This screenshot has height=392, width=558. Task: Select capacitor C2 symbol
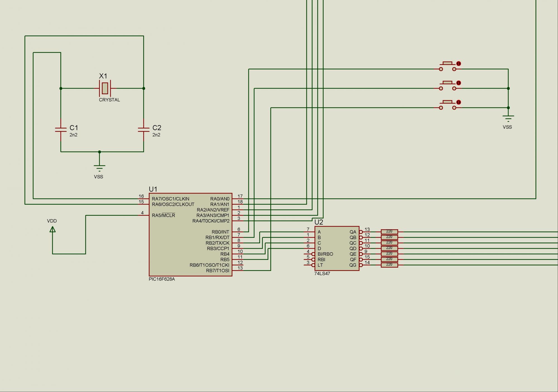click(144, 130)
